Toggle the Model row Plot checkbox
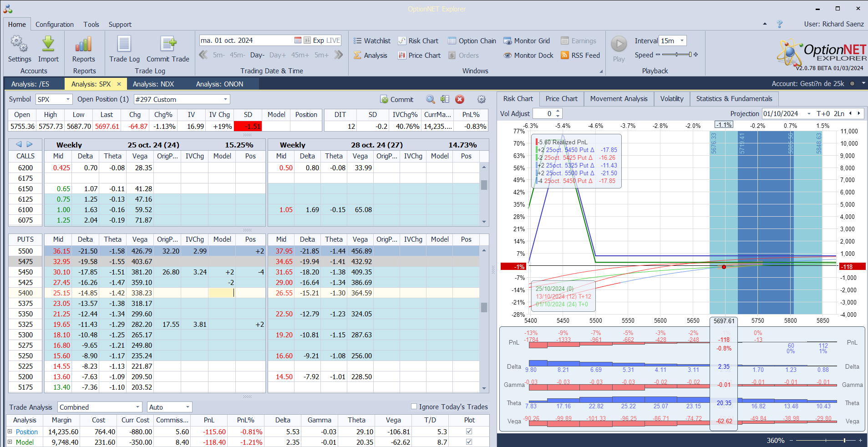The width and height of the screenshot is (868, 447). 469,442
